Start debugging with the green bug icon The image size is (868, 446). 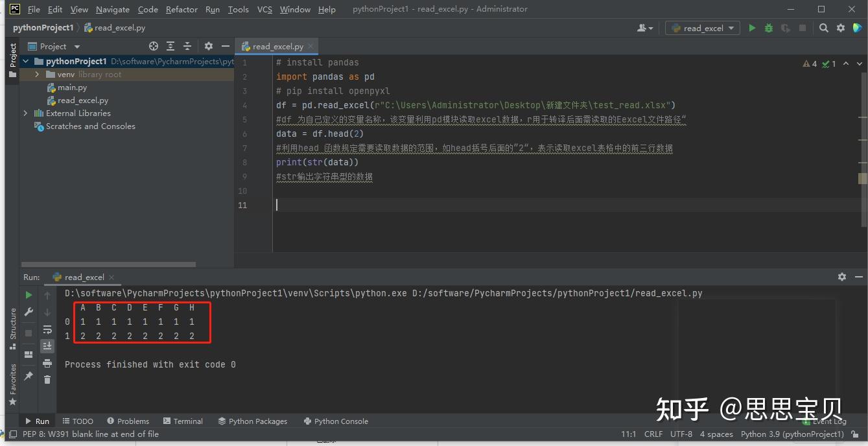769,28
